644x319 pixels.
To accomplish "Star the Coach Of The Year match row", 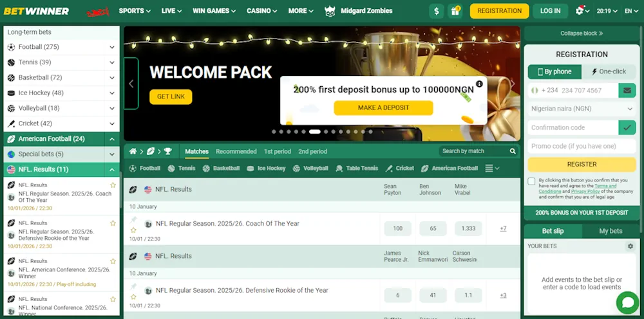I will tap(133, 230).
